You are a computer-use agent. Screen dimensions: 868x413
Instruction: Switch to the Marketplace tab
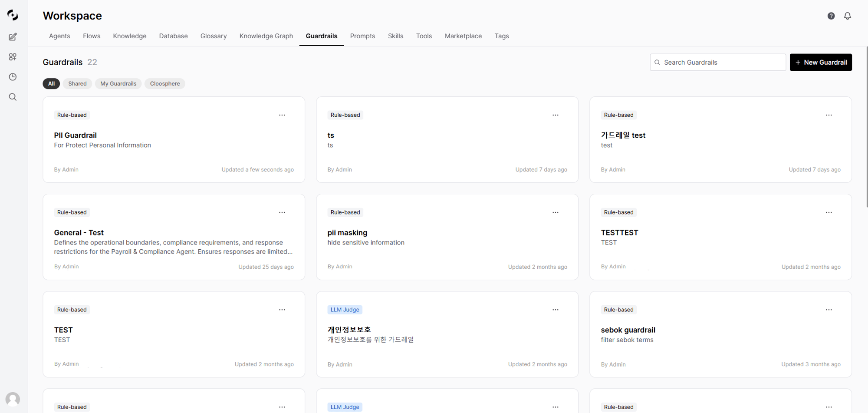pyautogui.click(x=463, y=36)
